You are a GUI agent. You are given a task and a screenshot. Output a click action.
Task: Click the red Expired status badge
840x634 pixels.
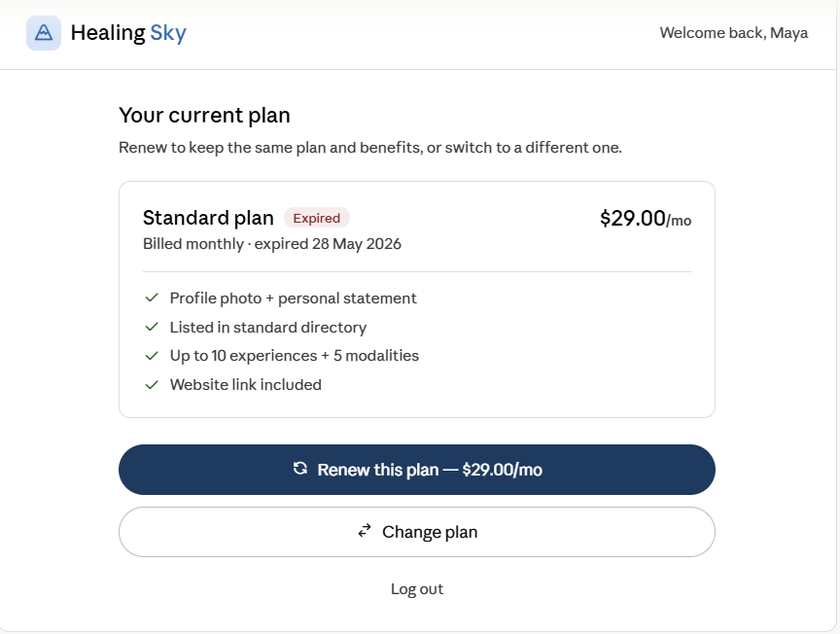pos(317,218)
